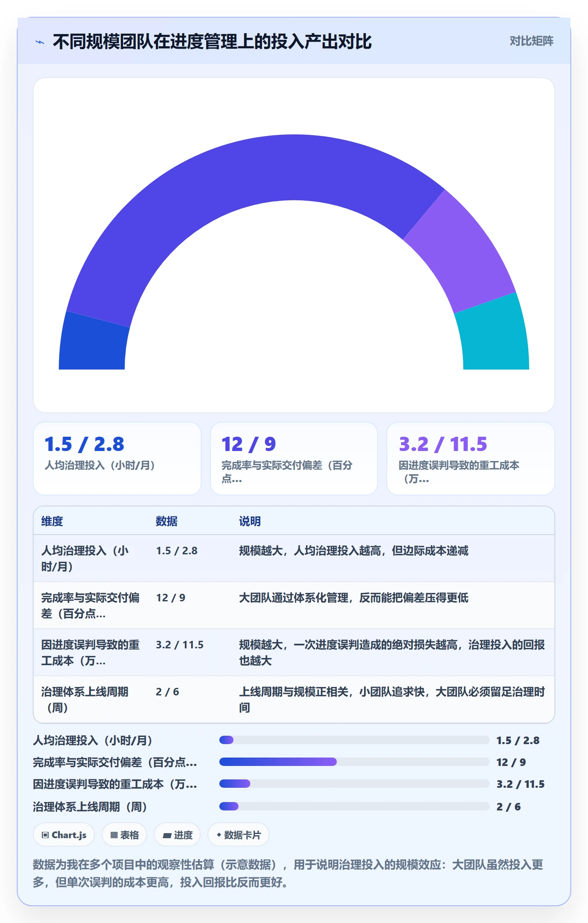
Task: Click table cell 完成率与实际交付偏差（百分点…
Action: point(90,606)
